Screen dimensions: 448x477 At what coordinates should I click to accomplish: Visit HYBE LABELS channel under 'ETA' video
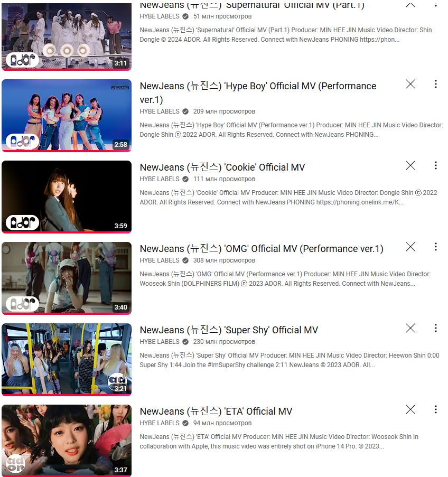(x=160, y=423)
